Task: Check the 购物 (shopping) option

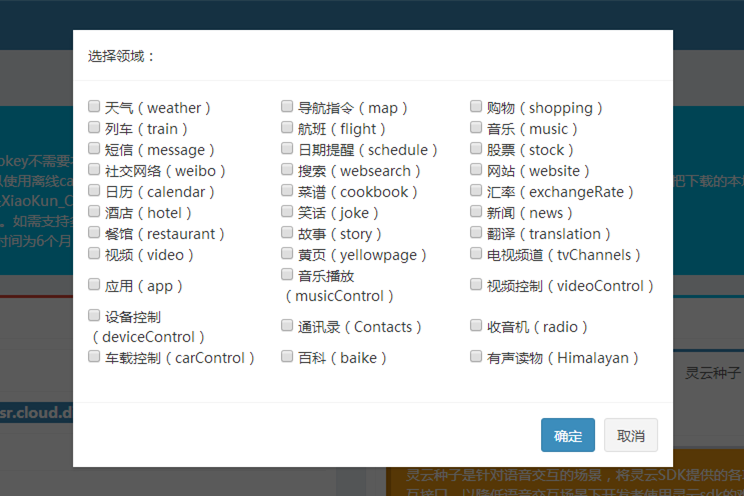Action: point(477,106)
